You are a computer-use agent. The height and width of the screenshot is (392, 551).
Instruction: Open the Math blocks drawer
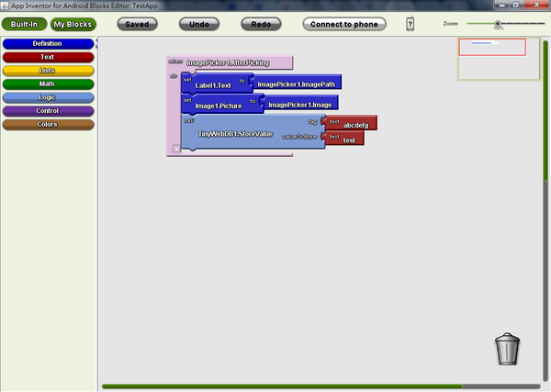pos(48,84)
